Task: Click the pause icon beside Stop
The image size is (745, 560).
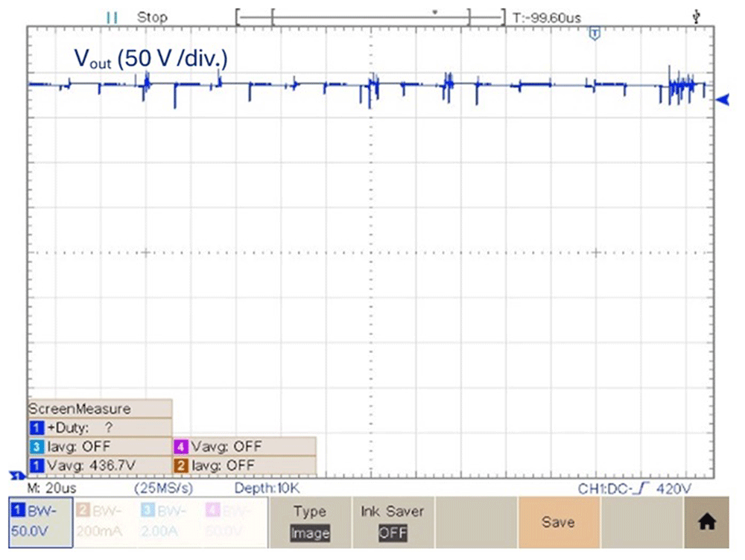Action: 112,18
